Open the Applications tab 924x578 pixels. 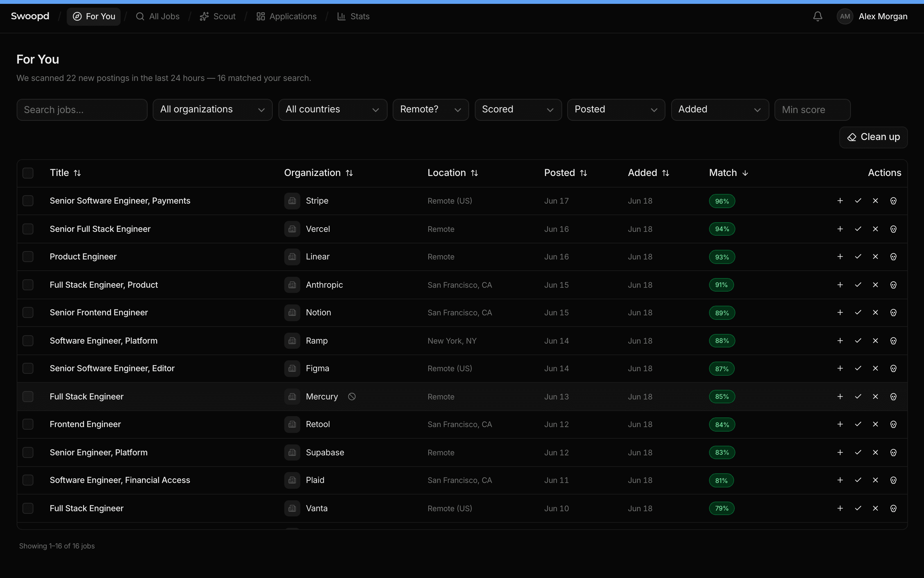287,16
